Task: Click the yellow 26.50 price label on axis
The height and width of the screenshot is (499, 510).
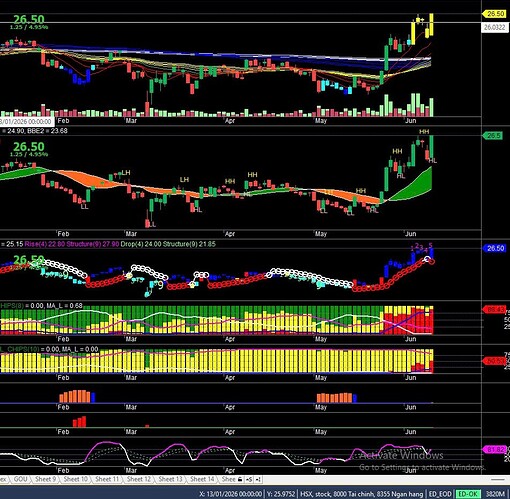Action: [495, 14]
